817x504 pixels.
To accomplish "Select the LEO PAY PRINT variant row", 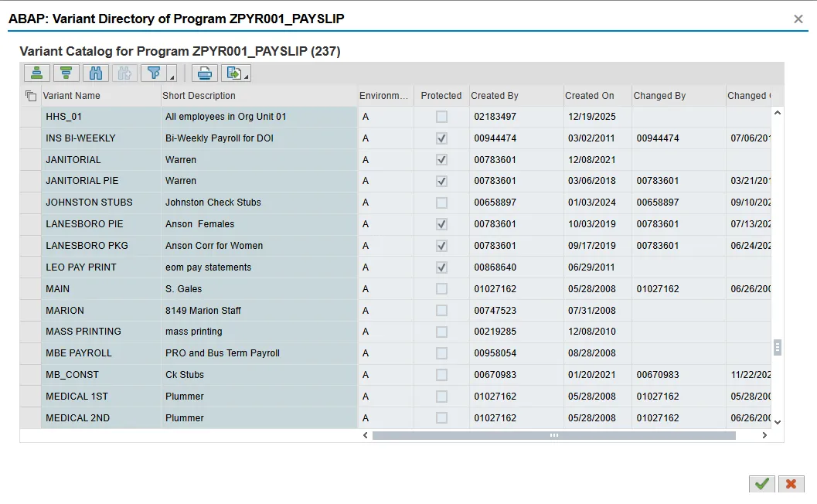I will (x=81, y=267).
